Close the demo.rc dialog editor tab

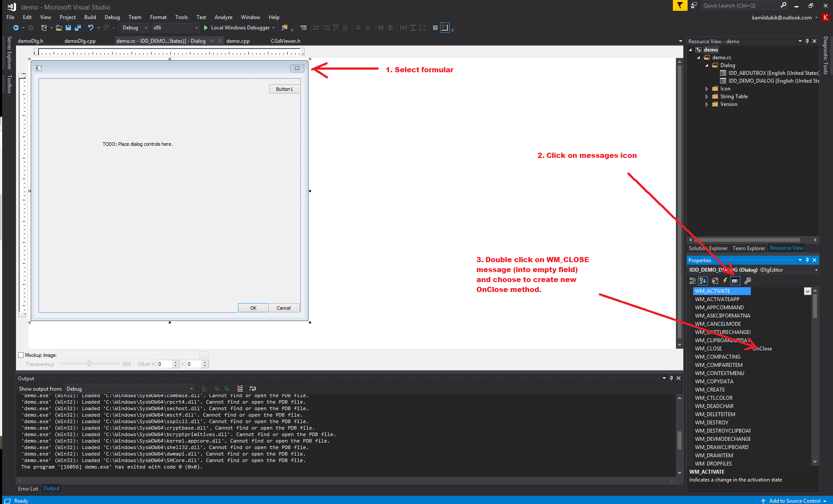[x=220, y=41]
